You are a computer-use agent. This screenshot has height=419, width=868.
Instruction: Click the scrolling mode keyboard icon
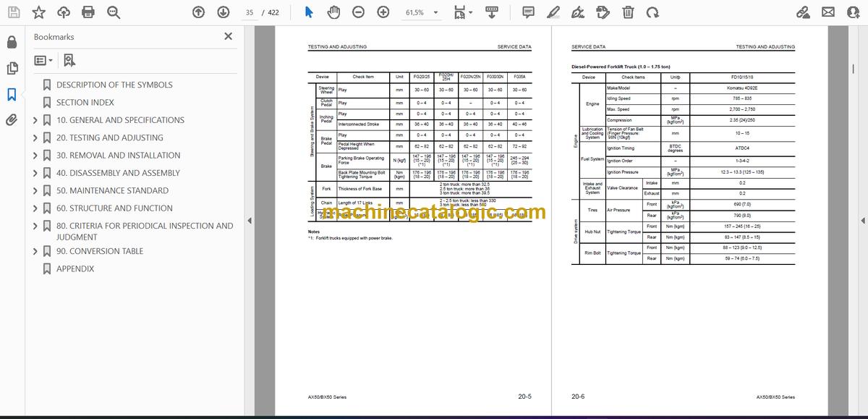pos(492,12)
